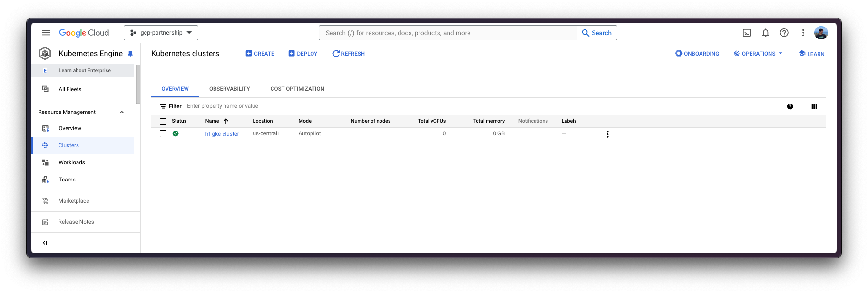Click REFRESH to reload clusters
This screenshot has height=293, width=868.
pos(349,54)
